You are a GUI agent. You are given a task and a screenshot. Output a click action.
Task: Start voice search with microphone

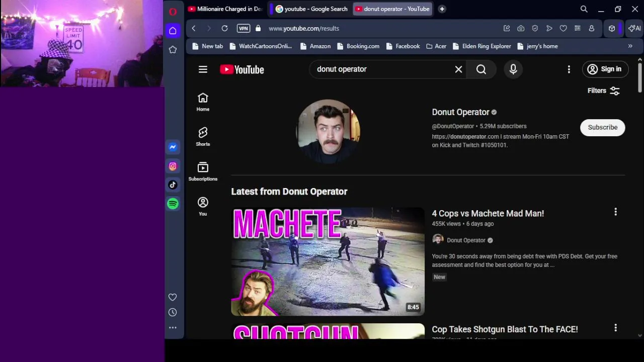pyautogui.click(x=513, y=69)
